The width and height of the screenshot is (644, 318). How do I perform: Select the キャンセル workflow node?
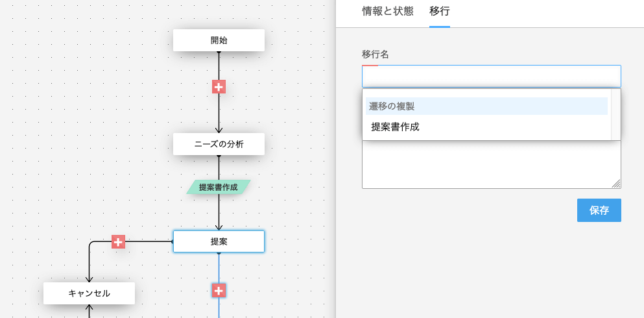[89, 293]
